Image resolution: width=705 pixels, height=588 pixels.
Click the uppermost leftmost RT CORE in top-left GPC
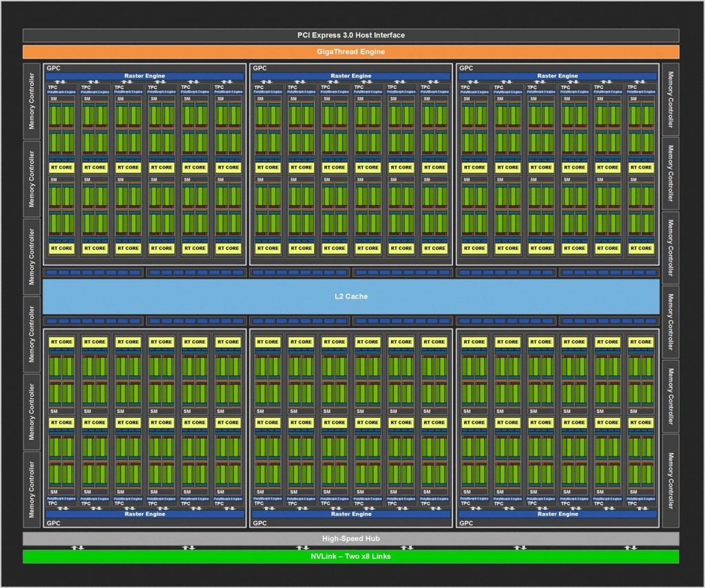(61, 167)
